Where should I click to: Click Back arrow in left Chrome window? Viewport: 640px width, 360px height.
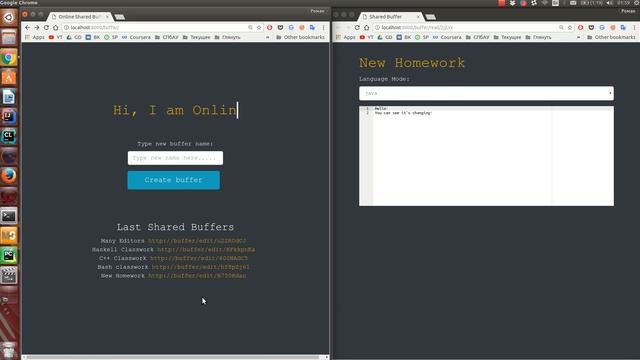click(x=27, y=27)
